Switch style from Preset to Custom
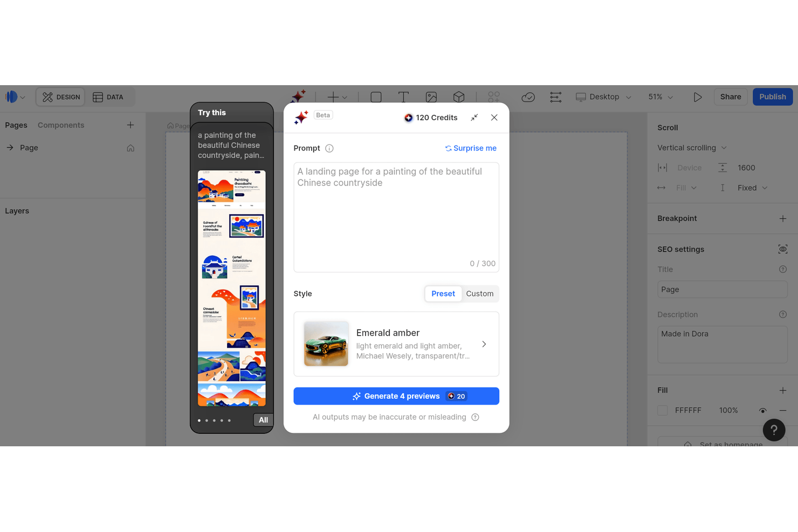 point(480,293)
